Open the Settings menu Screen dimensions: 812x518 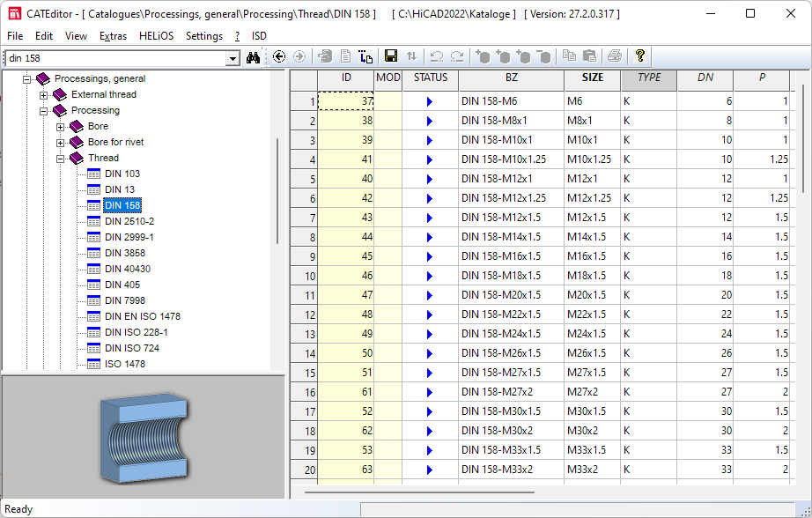204,36
